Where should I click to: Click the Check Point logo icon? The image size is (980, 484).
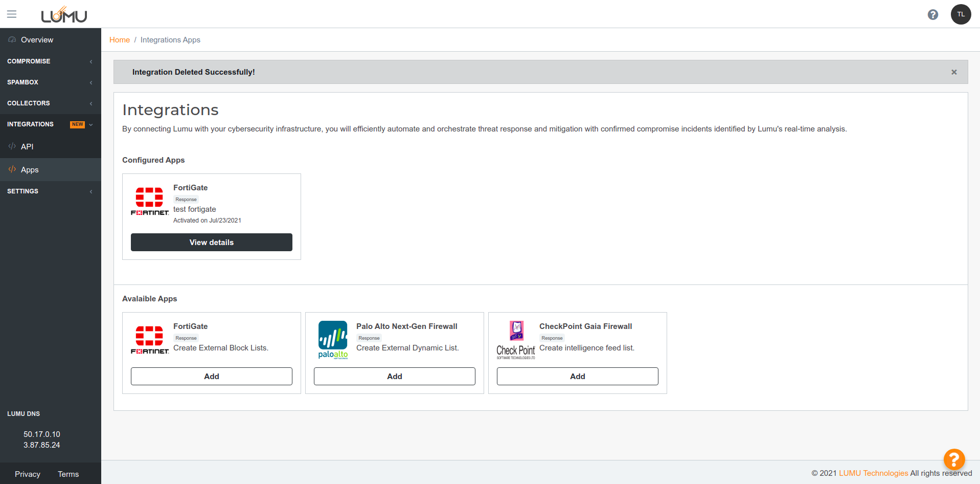pyautogui.click(x=516, y=340)
